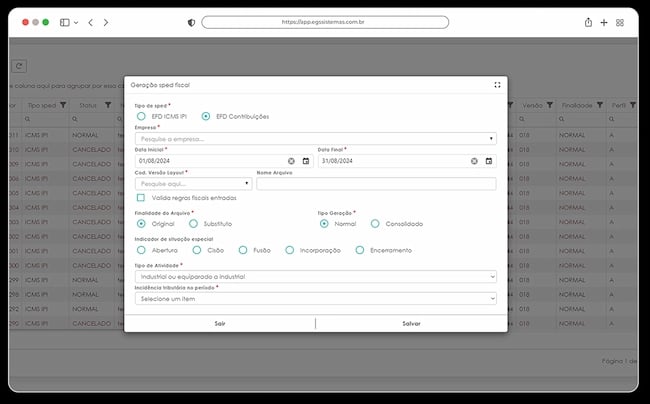Click the refresh icon above the grid
This screenshot has height=404, width=650.
[x=19, y=66]
